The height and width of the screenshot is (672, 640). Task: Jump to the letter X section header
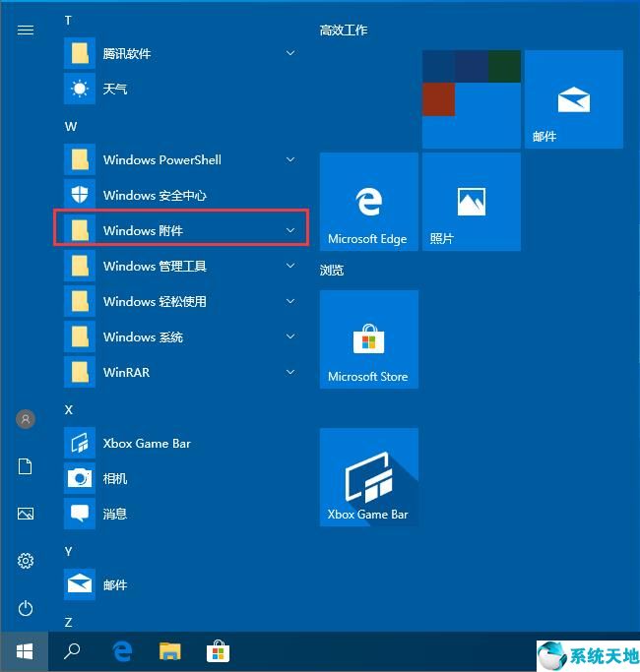tap(69, 410)
